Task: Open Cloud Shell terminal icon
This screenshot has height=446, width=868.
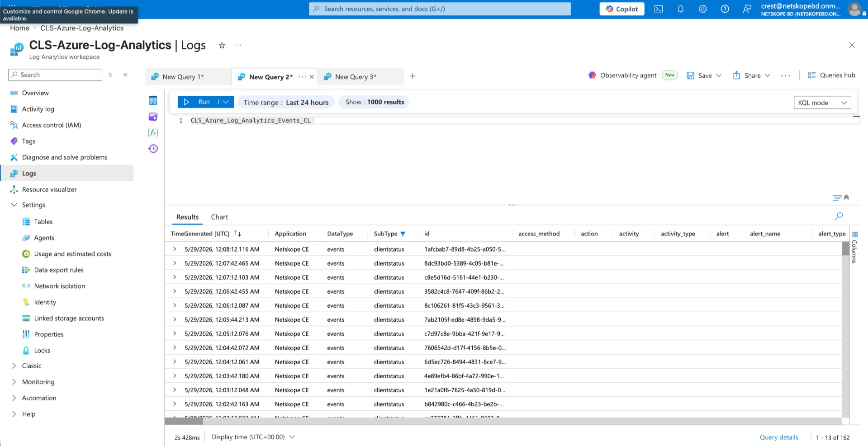Action: click(659, 9)
